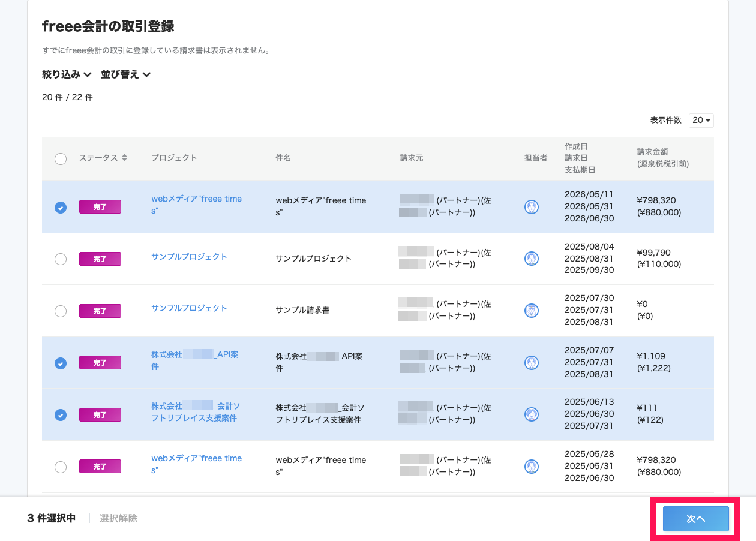
Task: Open the 表示件数 20 dropdown
Action: click(701, 120)
